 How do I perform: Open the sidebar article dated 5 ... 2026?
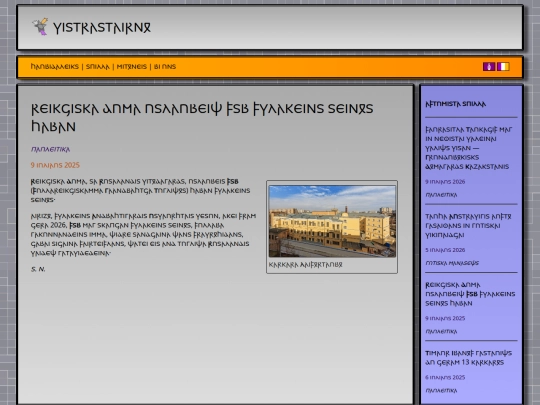(468, 226)
